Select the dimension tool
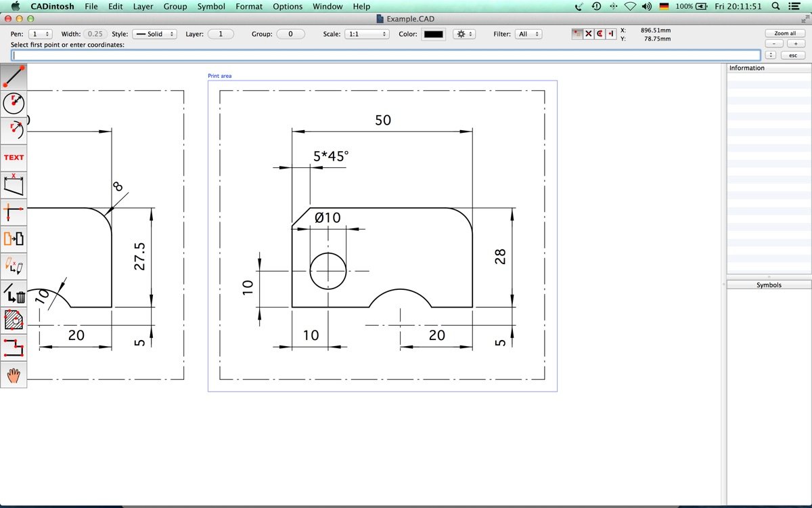 [14, 184]
